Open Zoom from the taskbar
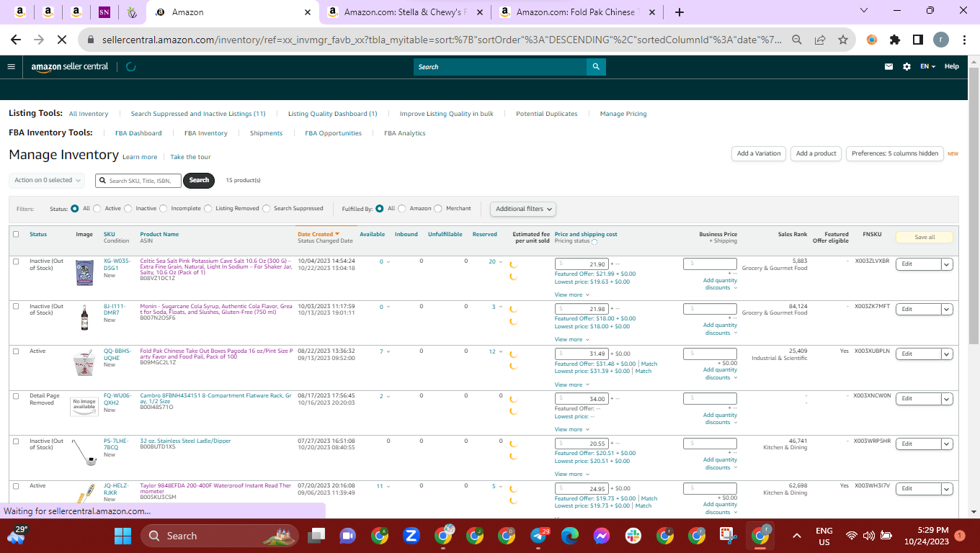This screenshot has width=980, height=553. click(411, 536)
